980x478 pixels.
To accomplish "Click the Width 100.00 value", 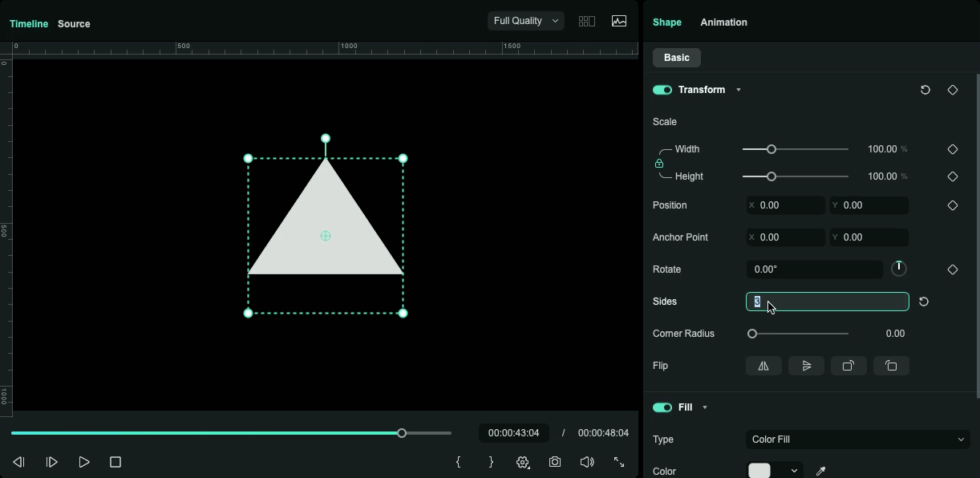I will (x=882, y=149).
